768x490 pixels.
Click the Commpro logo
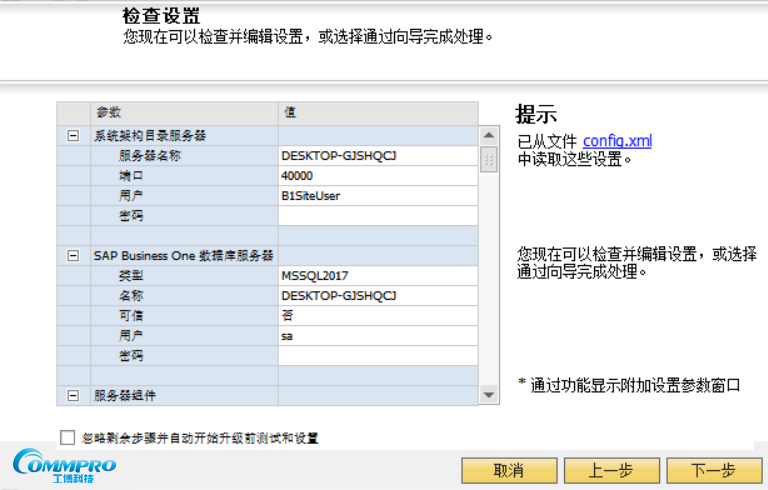pos(64,466)
